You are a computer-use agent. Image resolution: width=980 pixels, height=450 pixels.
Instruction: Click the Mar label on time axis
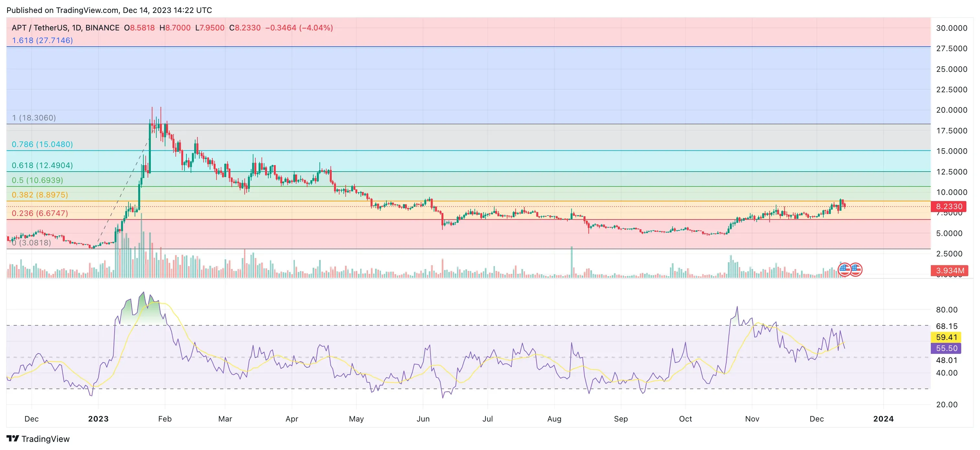pos(225,418)
